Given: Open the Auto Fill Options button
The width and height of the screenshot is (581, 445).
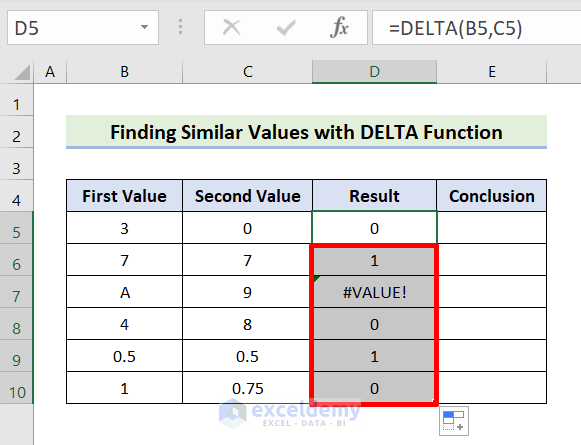Looking at the screenshot, I should pyautogui.click(x=454, y=421).
